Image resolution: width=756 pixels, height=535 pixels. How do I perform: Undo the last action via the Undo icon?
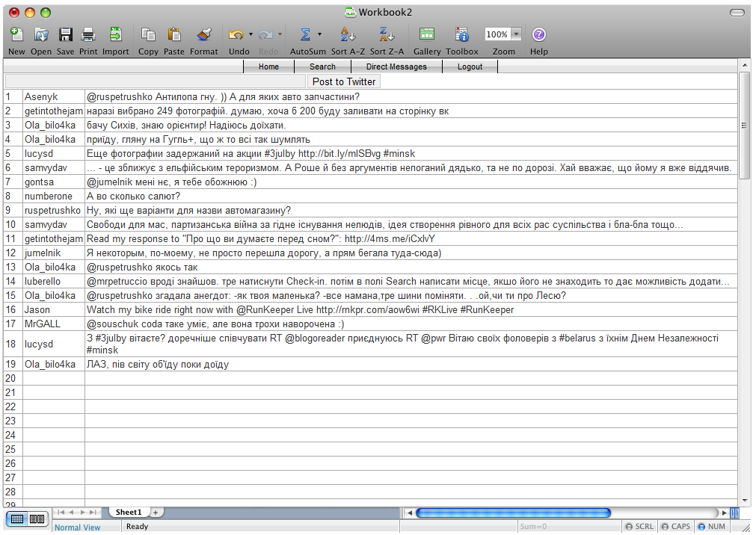(x=236, y=34)
